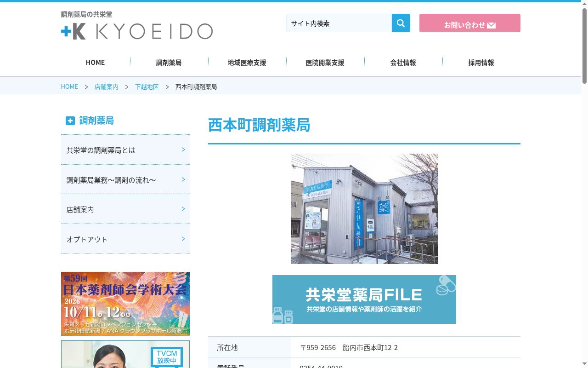Click the chevron on the オプトアウト row
This screenshot has height=368, width=588.
(x=183, y=239)
